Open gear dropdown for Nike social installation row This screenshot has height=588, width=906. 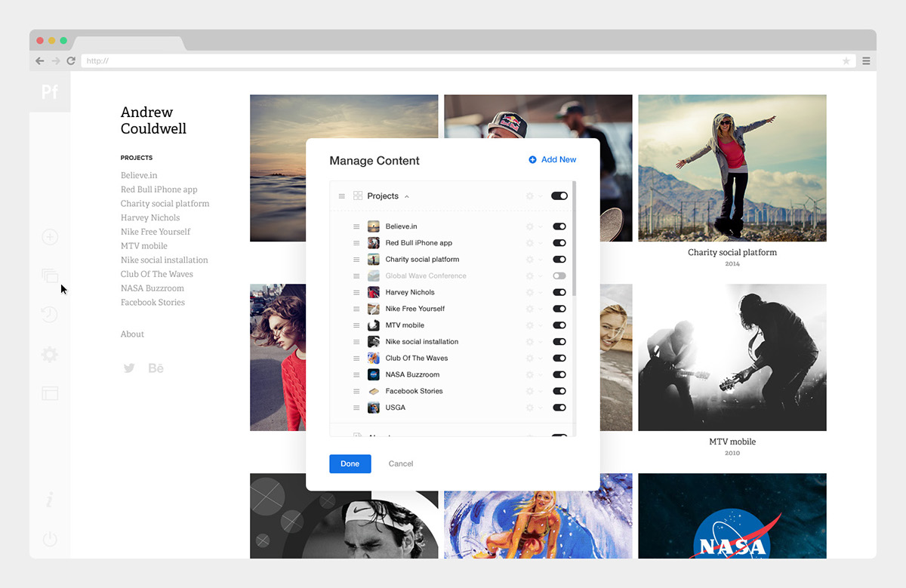point(534,342)
